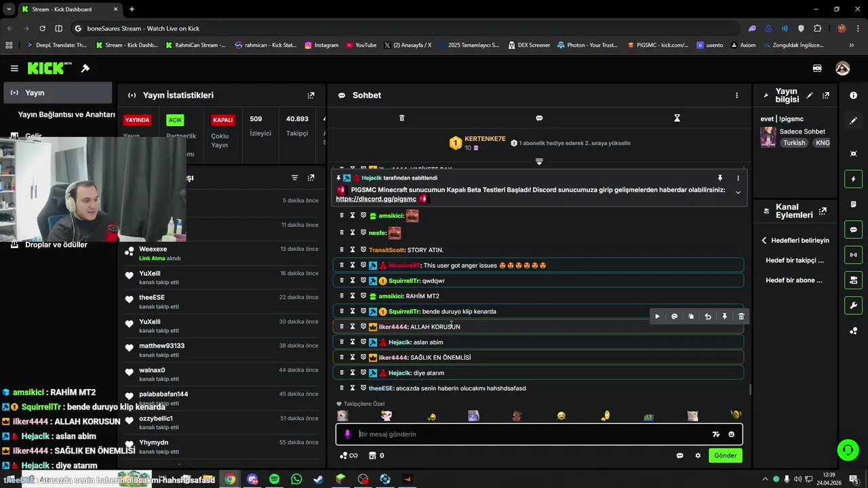Click the pencil icon in the right sidebar
The image size is (868, 488).
(853, 121)
